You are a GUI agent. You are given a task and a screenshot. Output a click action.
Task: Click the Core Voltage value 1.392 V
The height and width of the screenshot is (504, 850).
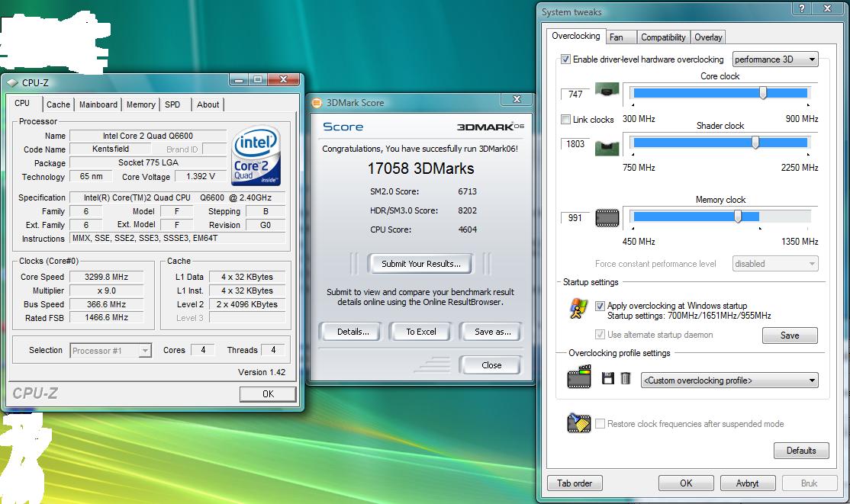tap(201, 177)
